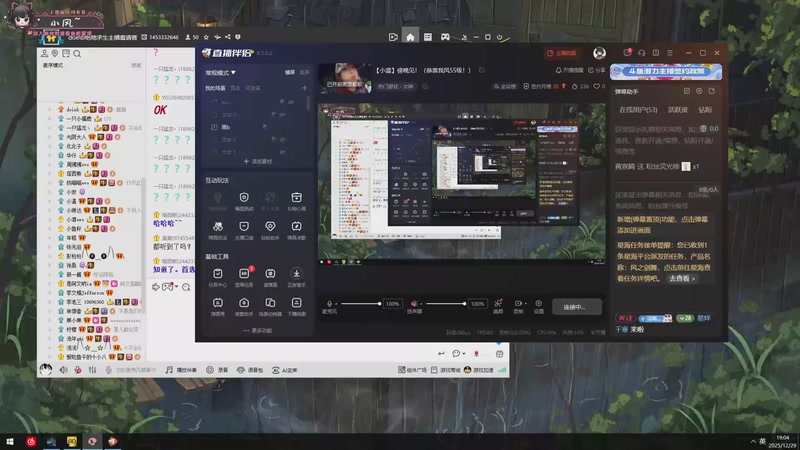Adjust the speaker volume slider
The height and width of the screenshot is (450, 800).
(x=446, y=304)
